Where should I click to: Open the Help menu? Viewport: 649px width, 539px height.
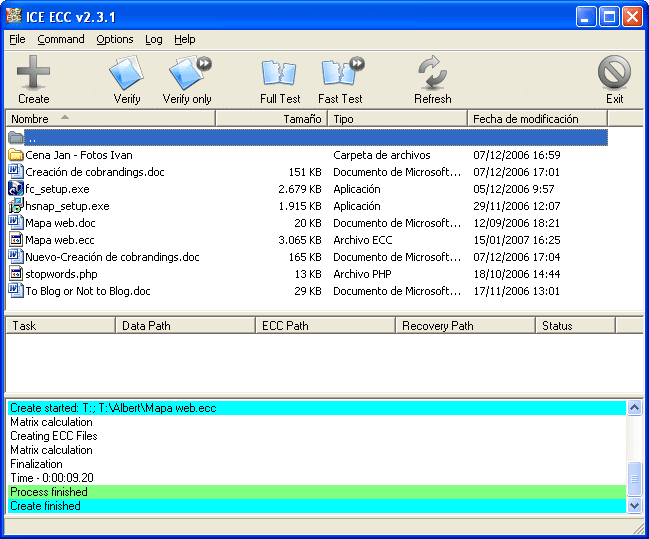pyautogui.click(x=185, y=39)
